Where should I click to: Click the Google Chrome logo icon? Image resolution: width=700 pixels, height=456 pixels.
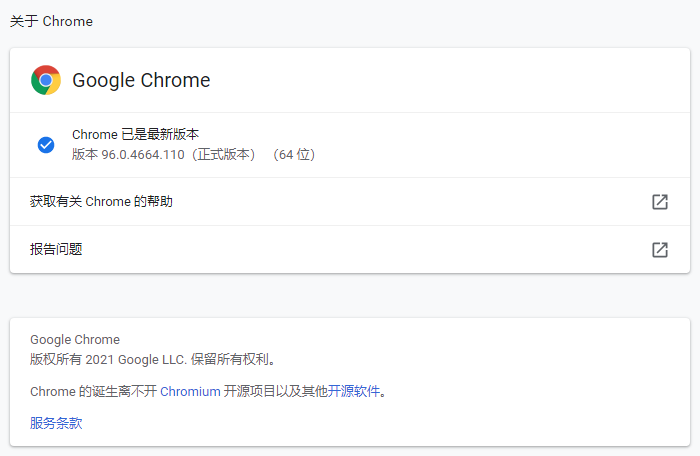point(46,80)
